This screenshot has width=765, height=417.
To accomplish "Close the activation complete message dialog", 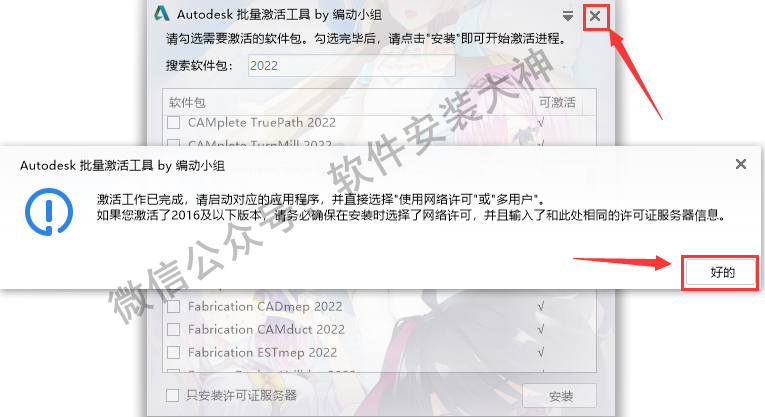I will click(741, 164).
